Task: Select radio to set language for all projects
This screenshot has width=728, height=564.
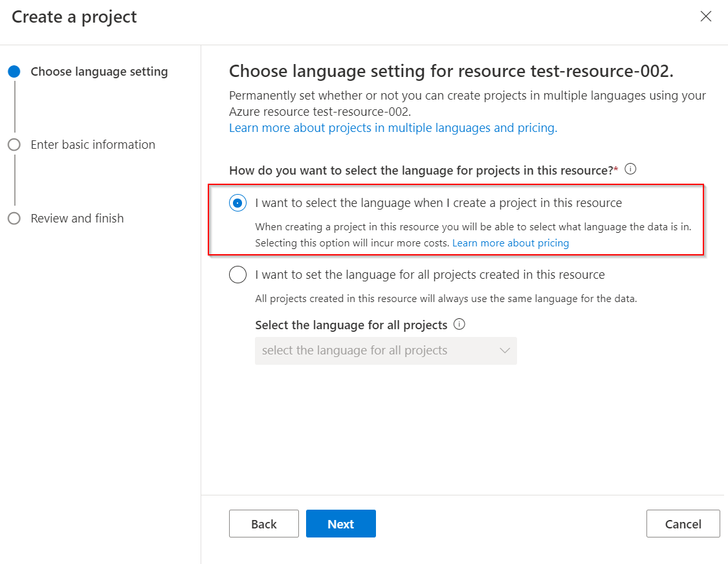Action: [x=238, y=275]
